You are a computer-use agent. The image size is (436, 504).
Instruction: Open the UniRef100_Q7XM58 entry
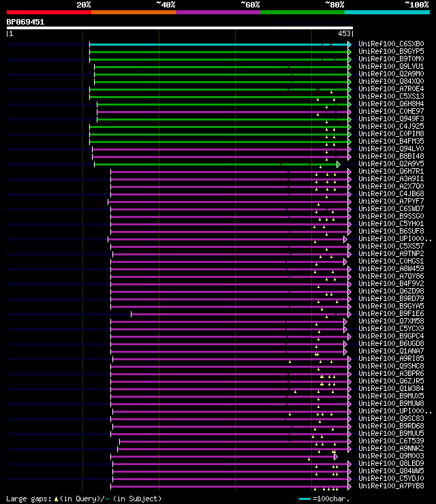click(391, 321)
